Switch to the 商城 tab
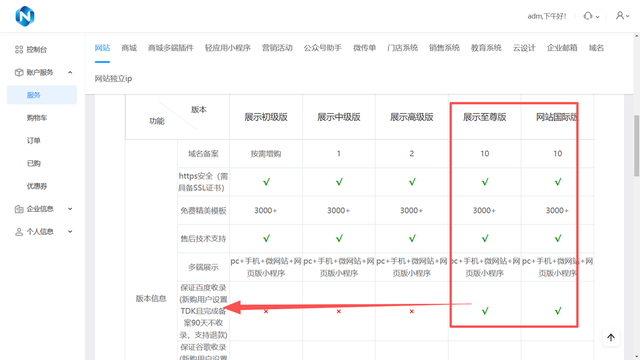This screenshot has width=640, height=360. (x=129, y=48)
